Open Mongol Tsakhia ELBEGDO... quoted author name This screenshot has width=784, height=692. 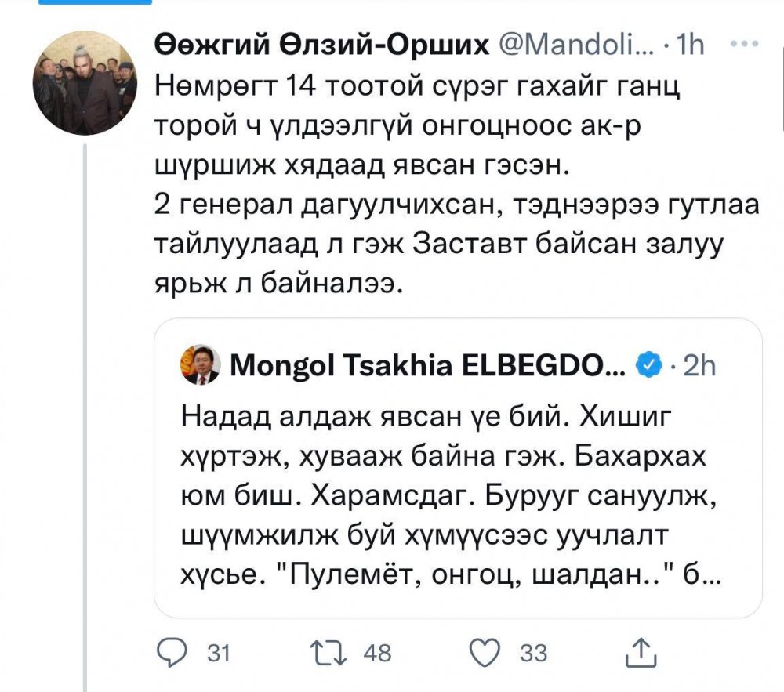point(427,365)
